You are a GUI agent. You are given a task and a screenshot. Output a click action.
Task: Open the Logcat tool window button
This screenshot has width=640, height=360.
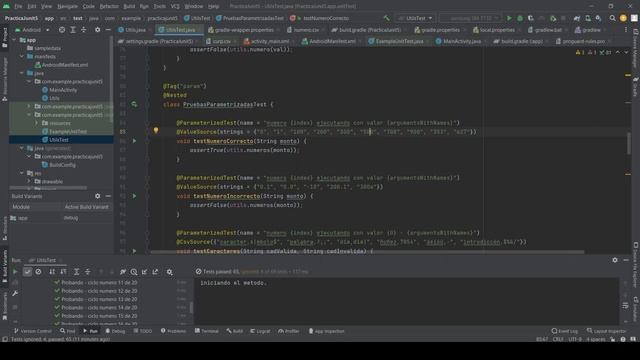click(x=260, y=331)
